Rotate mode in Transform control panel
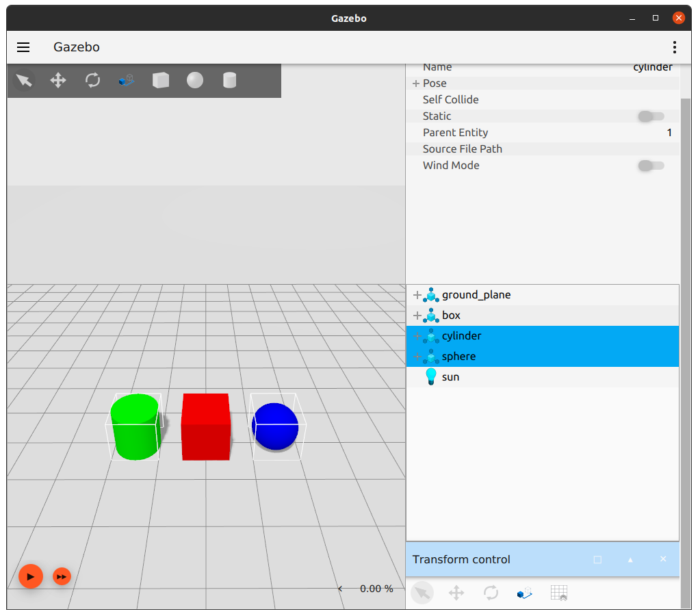Viewport: 698px width, 616px height. coord(491,593)
